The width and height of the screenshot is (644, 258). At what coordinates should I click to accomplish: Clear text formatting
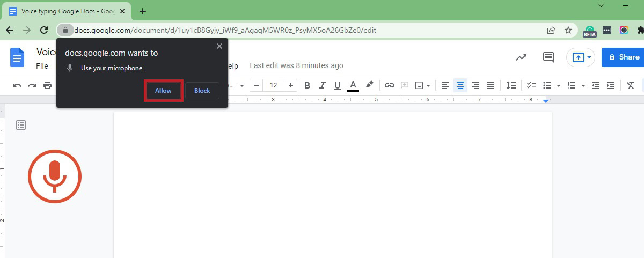point(631,85)
